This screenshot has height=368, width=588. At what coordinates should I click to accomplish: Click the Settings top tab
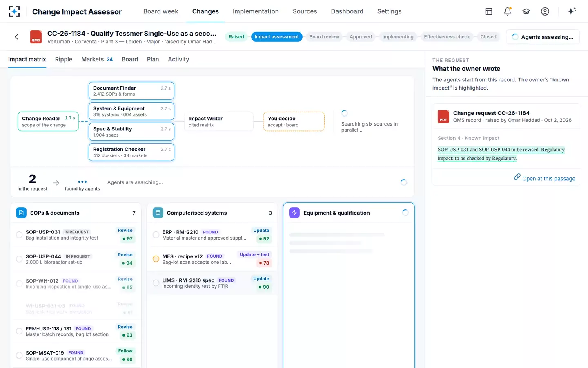pos(389,11)
